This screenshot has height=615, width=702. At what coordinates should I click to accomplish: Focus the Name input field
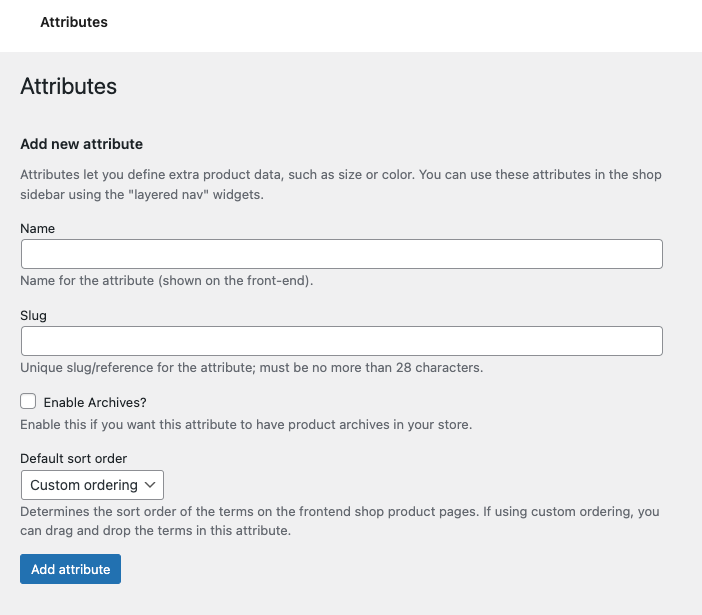coord(342,254)
